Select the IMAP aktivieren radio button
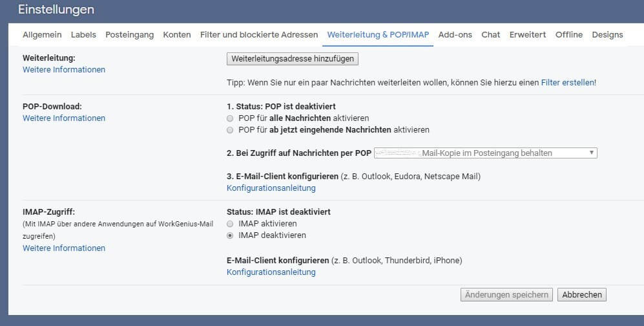 (x=230, y=224)
